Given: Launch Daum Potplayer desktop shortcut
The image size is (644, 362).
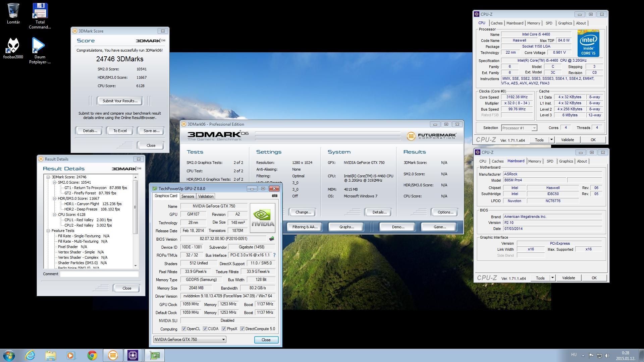Looking at the screenshot, I should 40,50.
